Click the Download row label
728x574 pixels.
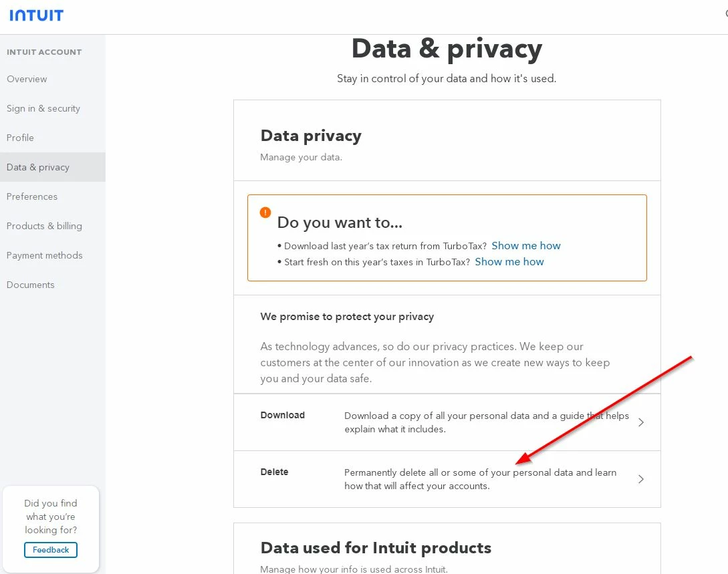pyautogui.click(x=283, y=415)
